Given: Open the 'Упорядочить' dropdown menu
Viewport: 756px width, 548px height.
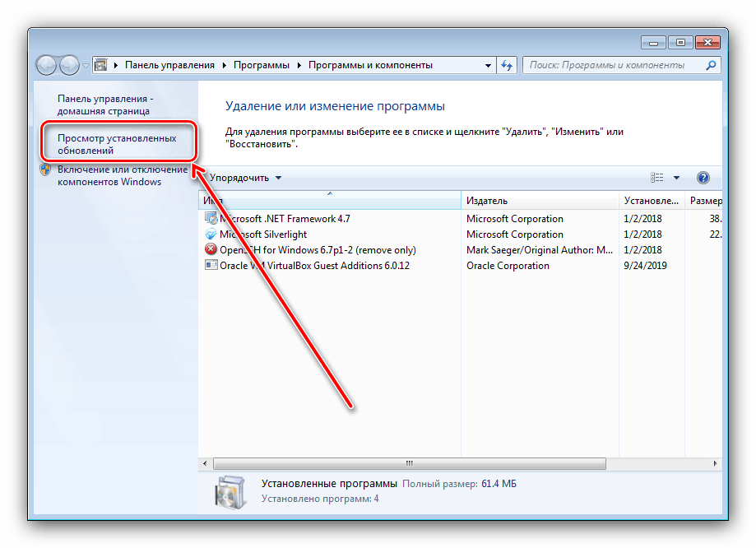Looking at the screenshot, I should (245, 178).
